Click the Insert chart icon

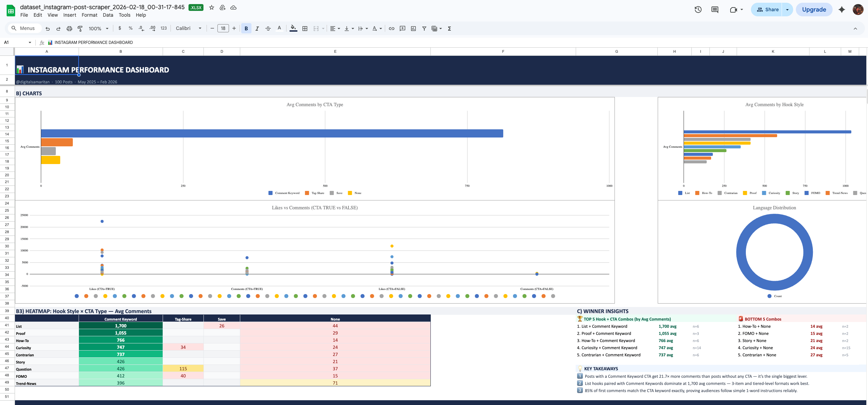(x=413, y=29)
